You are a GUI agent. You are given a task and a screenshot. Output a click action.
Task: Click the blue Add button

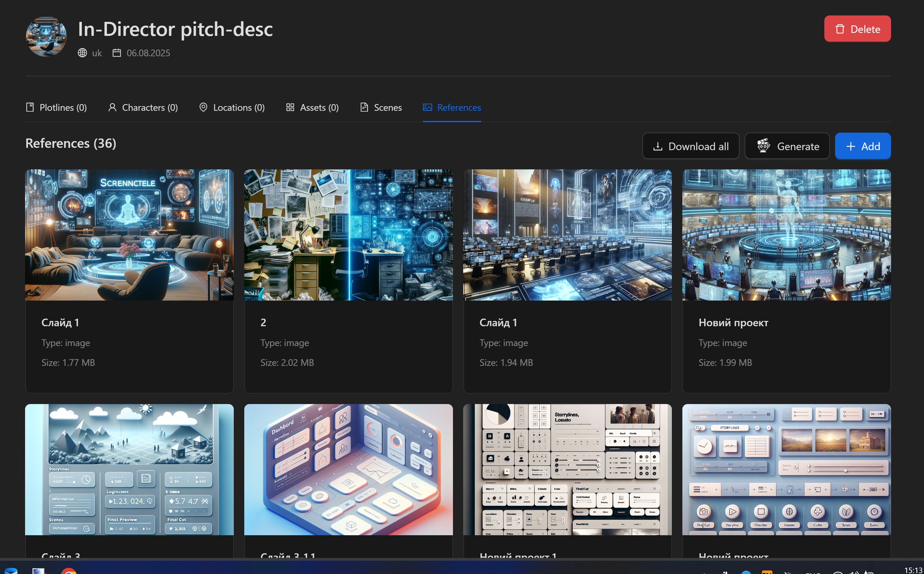(x=862, y=146)
